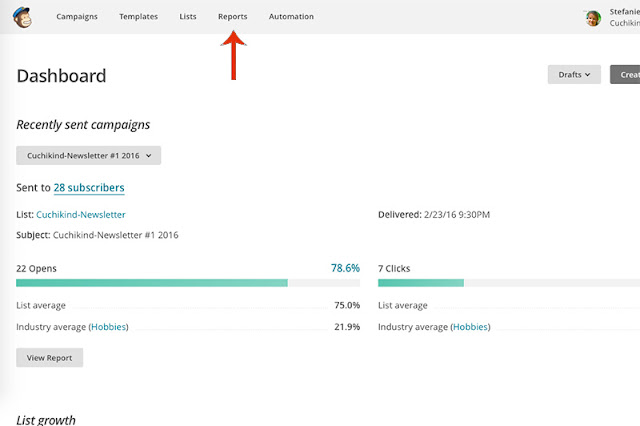The height and width of the screenshot is (426, 640).
Task: Open the Reports page
Action: pos(233,17)
